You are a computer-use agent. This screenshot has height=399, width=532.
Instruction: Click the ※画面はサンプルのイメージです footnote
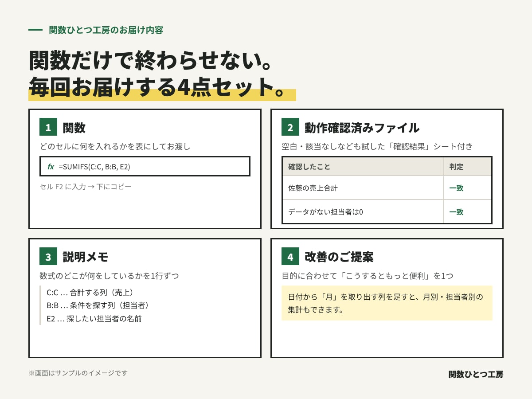point(78,373)
